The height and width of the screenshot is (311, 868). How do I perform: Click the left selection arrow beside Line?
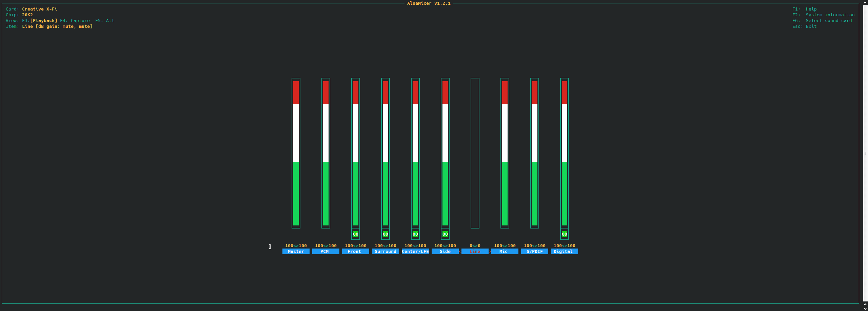(460, 252)
